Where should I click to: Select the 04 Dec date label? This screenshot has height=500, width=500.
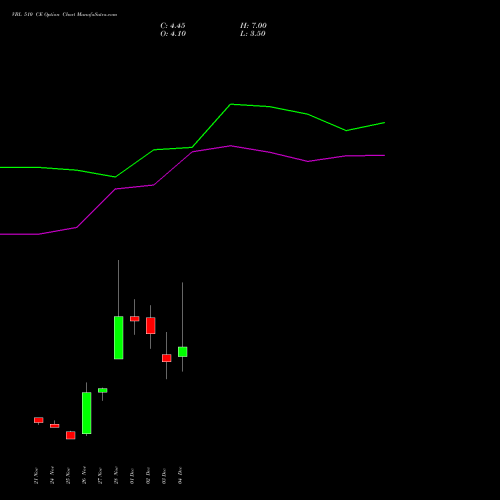(x=180, y=476)
